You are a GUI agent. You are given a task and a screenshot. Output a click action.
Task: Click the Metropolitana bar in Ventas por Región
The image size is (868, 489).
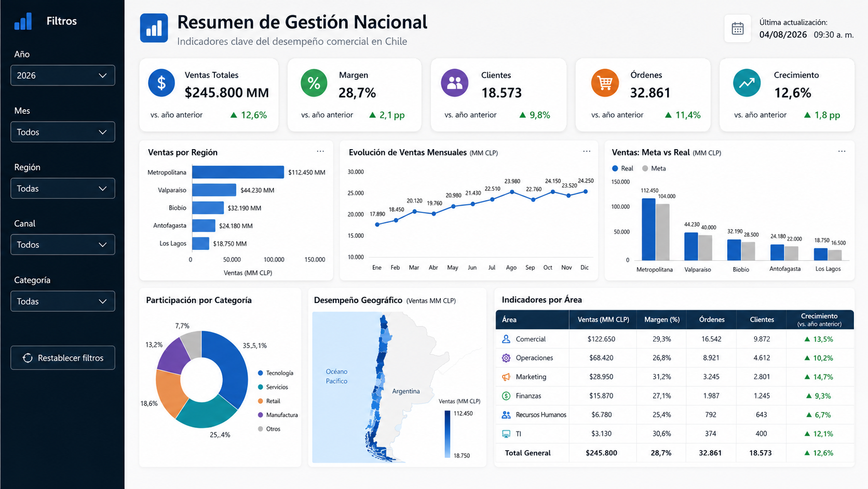click(x=238, y=172)
